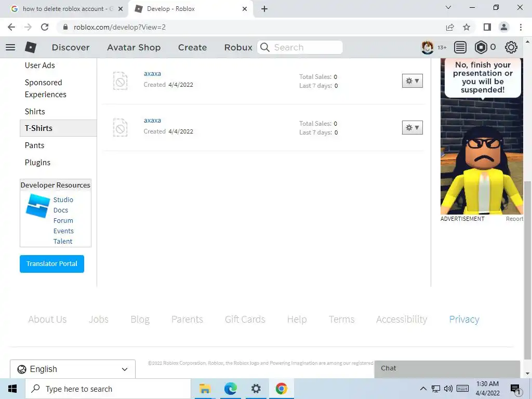Image resolution: width=532 pixels, height=399 pixels.
Task: Expand the English language dropdown
Action: tap(73, 369)
